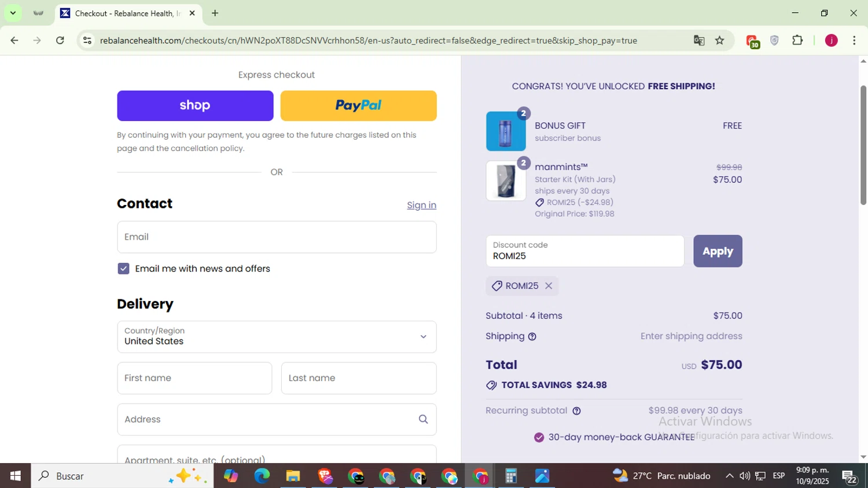Image resolution: width=868 pixels, height=488 pixels.
Task: Open the red extension with badge 30
Action: click(752, 42)
